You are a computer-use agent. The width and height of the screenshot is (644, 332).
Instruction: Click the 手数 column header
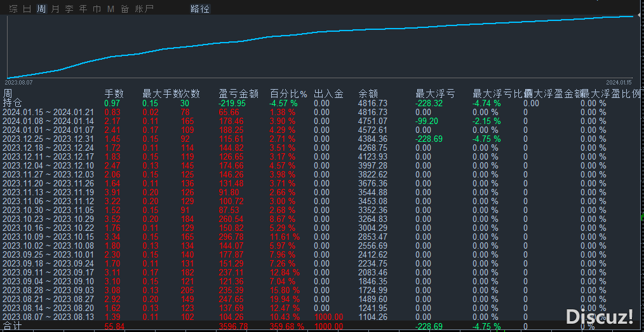click(x=114, y=93)
